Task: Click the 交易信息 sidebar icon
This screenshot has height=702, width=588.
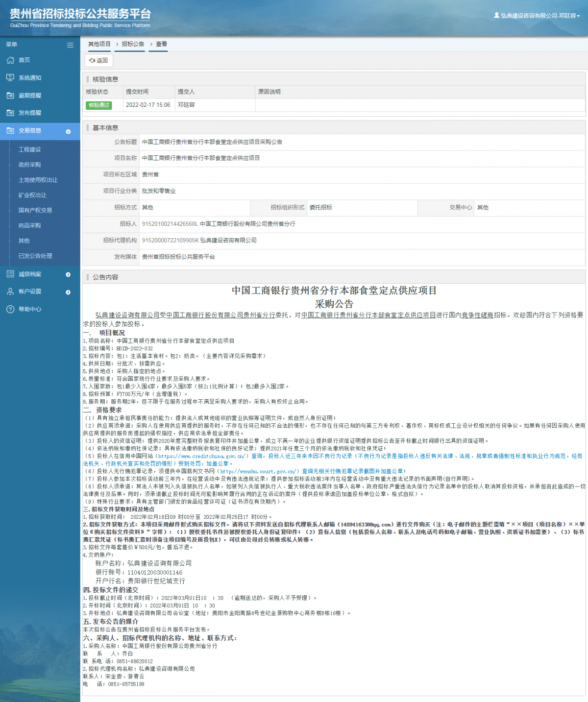Action: tap(11, 131)
